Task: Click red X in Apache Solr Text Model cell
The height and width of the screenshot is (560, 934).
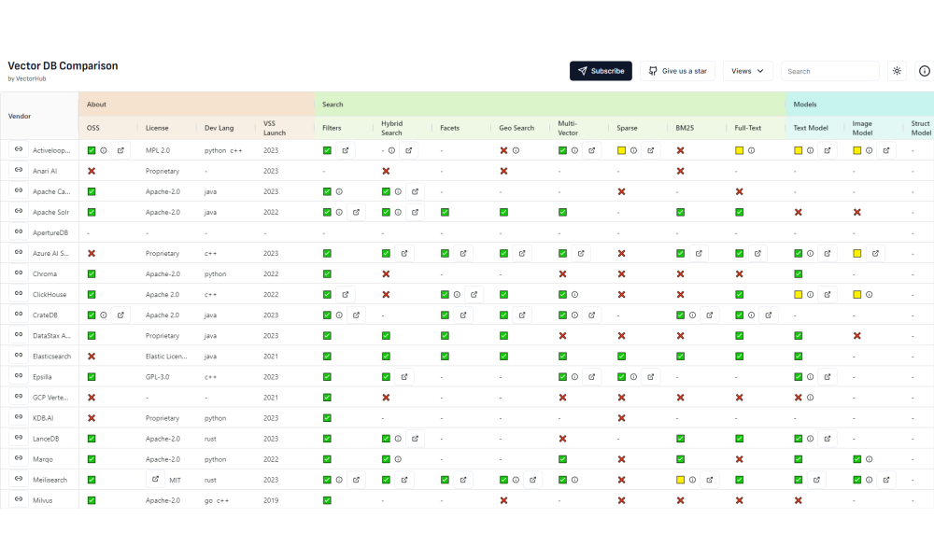Action: [799, 212]
